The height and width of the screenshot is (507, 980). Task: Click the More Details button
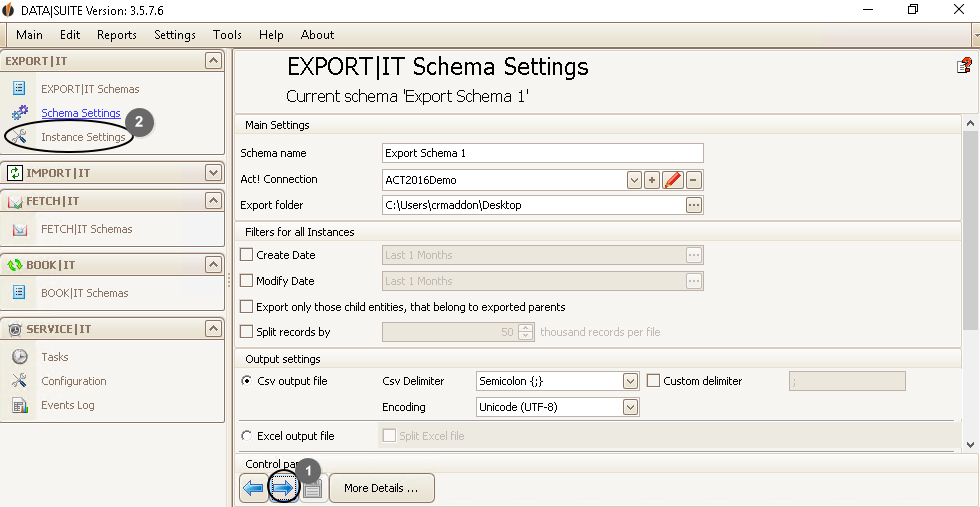point(381,488)
